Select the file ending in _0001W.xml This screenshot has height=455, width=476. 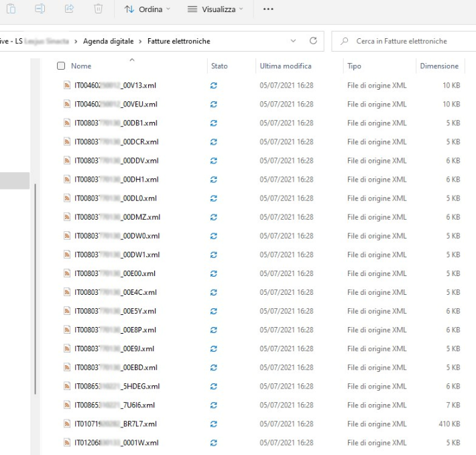click(116, 443)
